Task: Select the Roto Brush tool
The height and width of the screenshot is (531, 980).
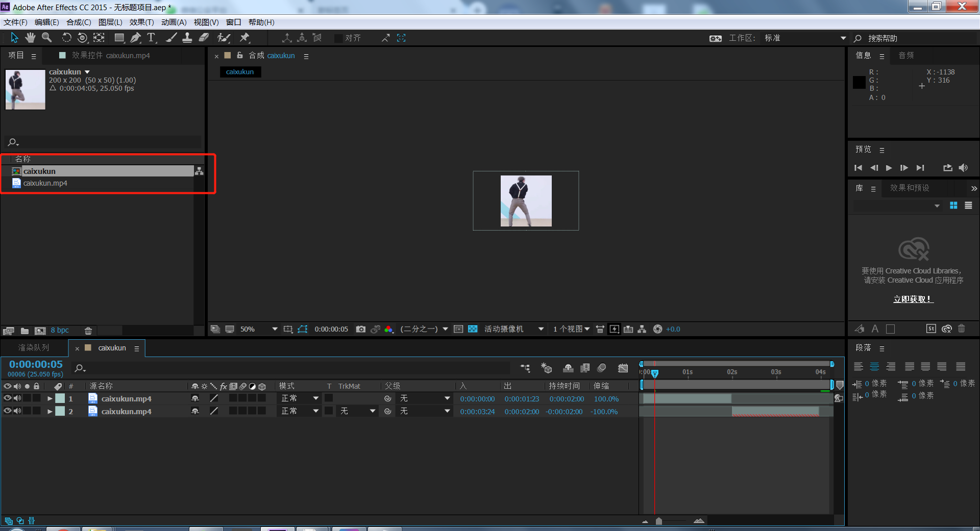Action: click(x=224, y=38)
